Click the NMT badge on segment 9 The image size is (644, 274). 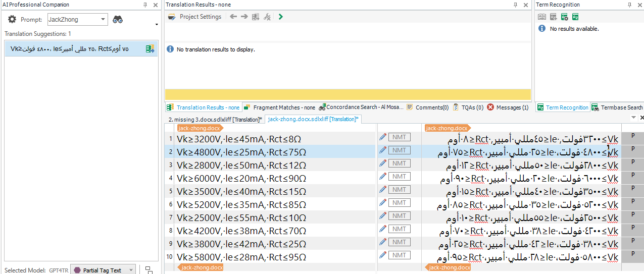(400, 242)
